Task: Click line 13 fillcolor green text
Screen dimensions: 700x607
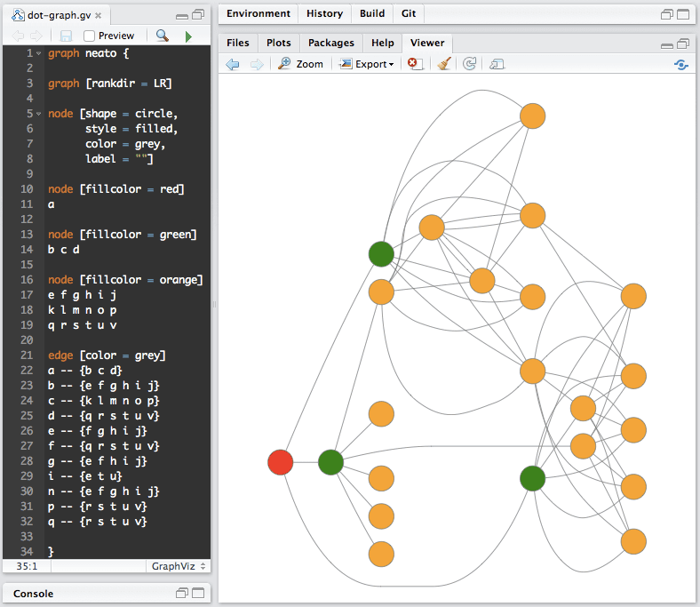Action: 123,234
